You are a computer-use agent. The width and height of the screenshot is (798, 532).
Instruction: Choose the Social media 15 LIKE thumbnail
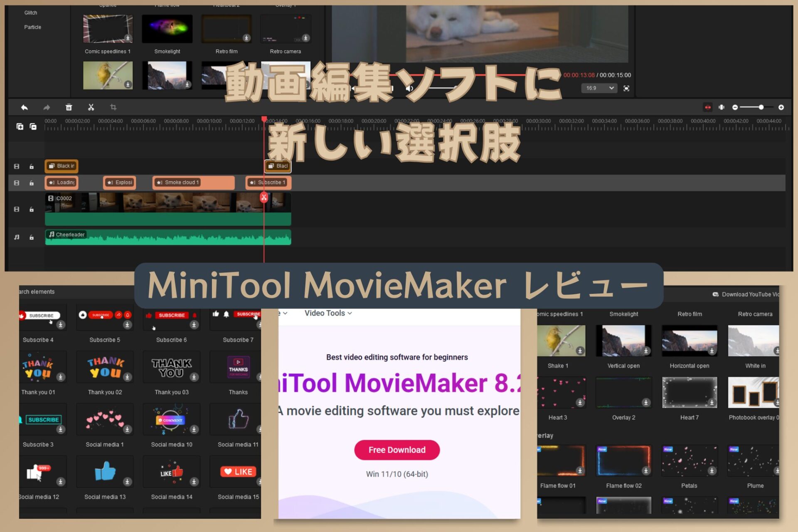point(235,472)
